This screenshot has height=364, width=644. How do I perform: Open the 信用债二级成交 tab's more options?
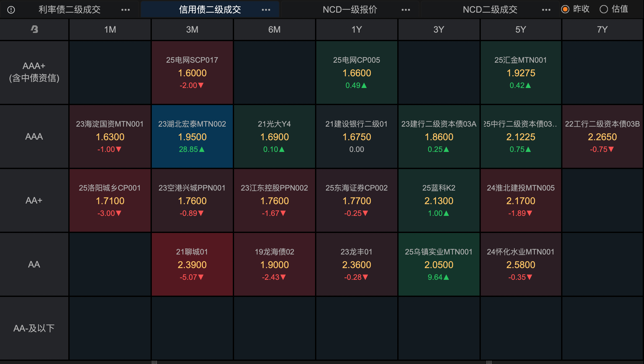coord(266,10)
